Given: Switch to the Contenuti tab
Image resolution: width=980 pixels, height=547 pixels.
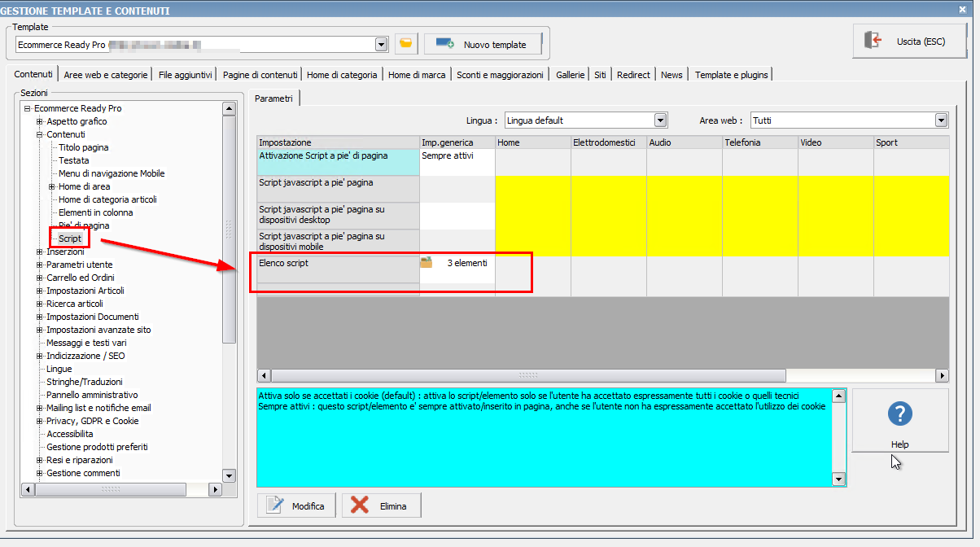Looking at the screenshot, I should 33,74.
